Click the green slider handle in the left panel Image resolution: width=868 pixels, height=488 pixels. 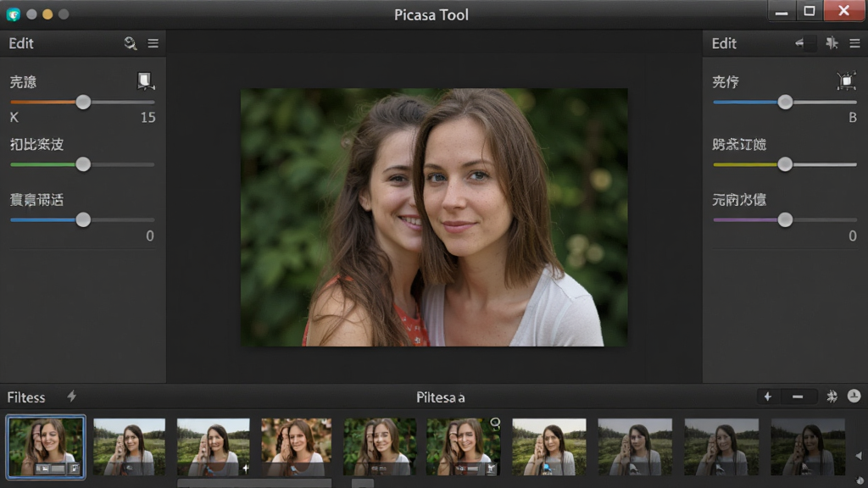tap(83, 164)
